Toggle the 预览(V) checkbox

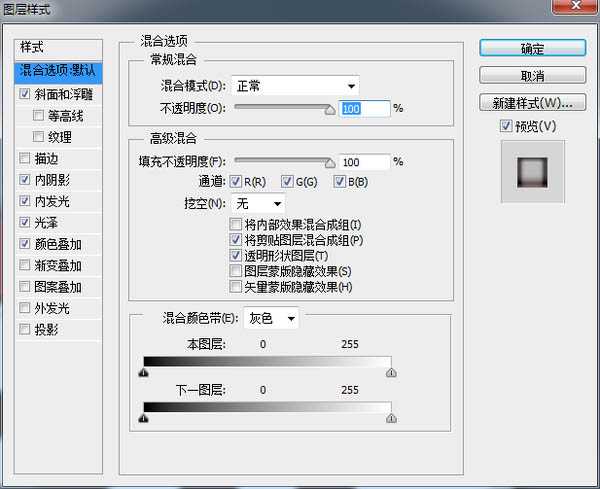[x=506, y=126]
